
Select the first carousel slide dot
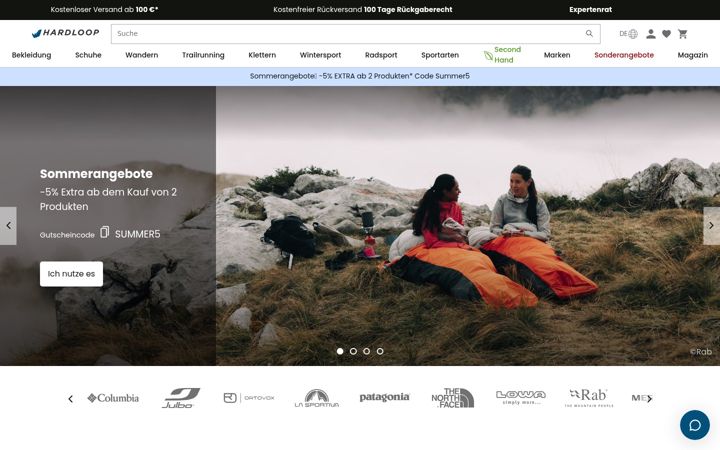(340, 351)
